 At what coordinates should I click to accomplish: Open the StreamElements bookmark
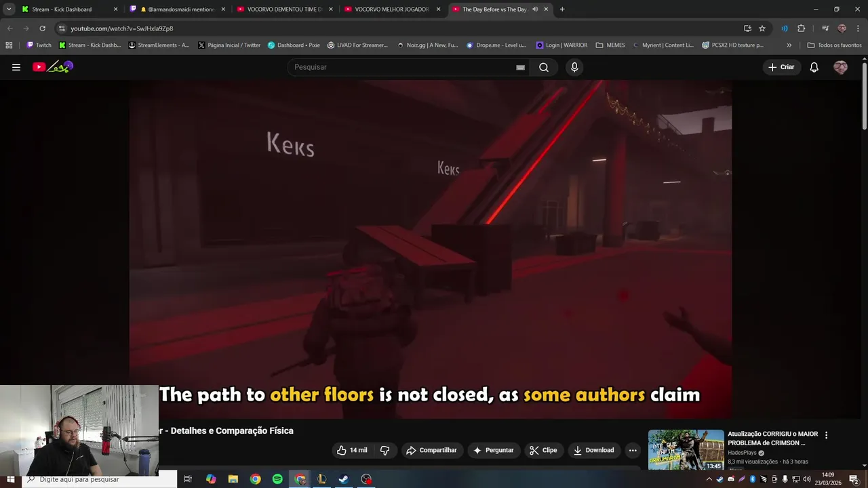[x=159, y=45]
